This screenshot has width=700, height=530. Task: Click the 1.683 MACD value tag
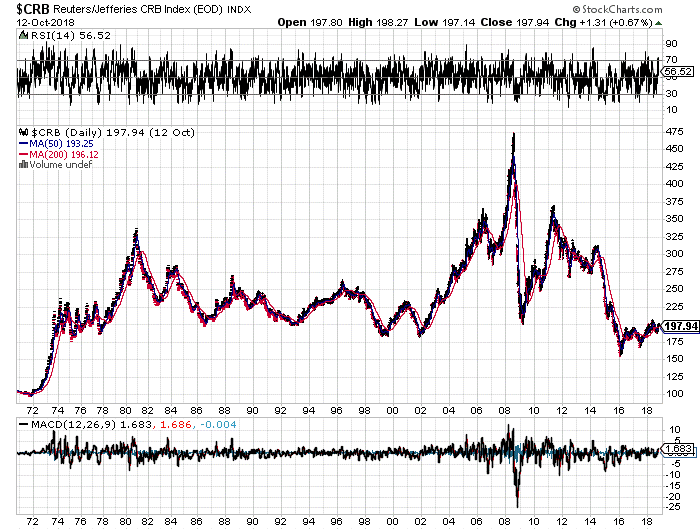point(678,448)
